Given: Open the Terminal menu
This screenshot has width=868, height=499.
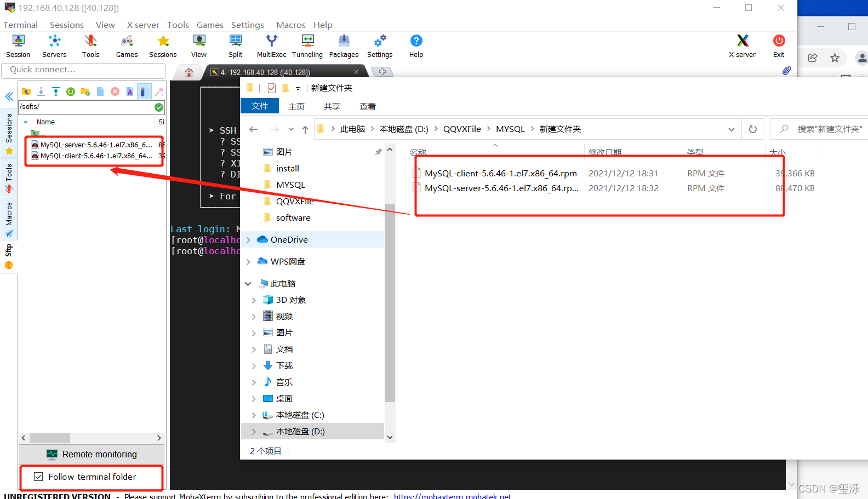Looking at the screenshot, I should pos(20,25).
